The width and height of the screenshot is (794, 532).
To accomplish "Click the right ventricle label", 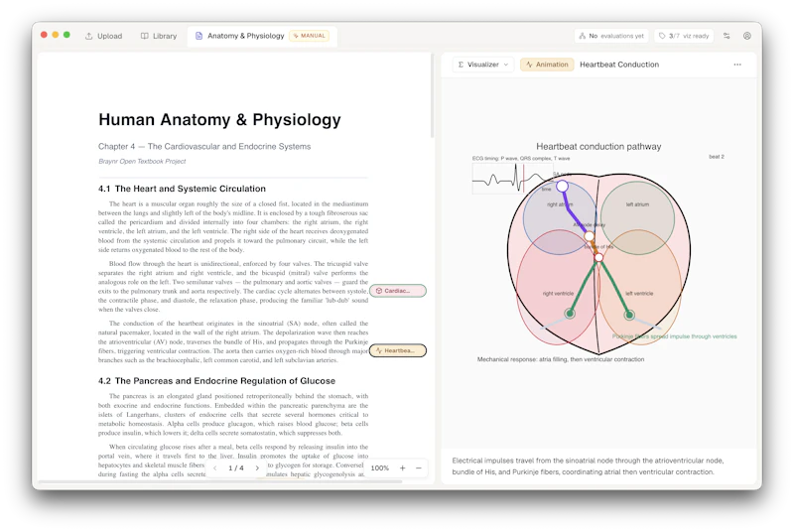I will pyautogui.click(x=558, y=294).
